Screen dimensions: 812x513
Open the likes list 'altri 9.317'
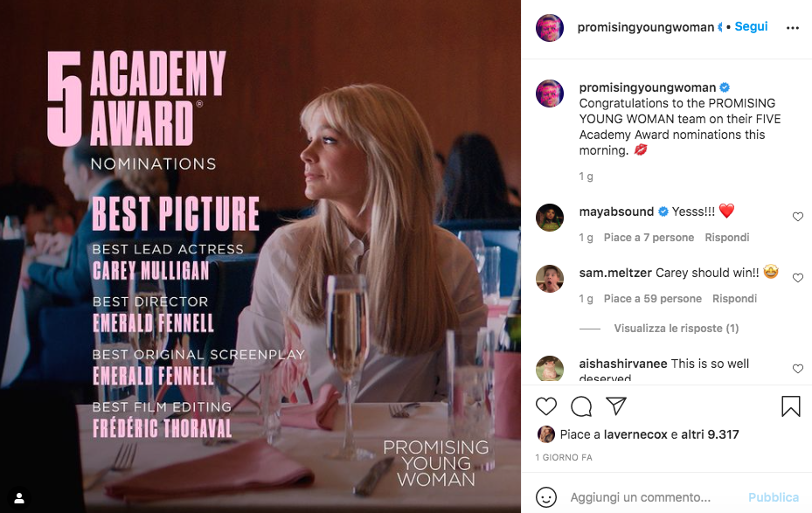(x=710, y=434)
